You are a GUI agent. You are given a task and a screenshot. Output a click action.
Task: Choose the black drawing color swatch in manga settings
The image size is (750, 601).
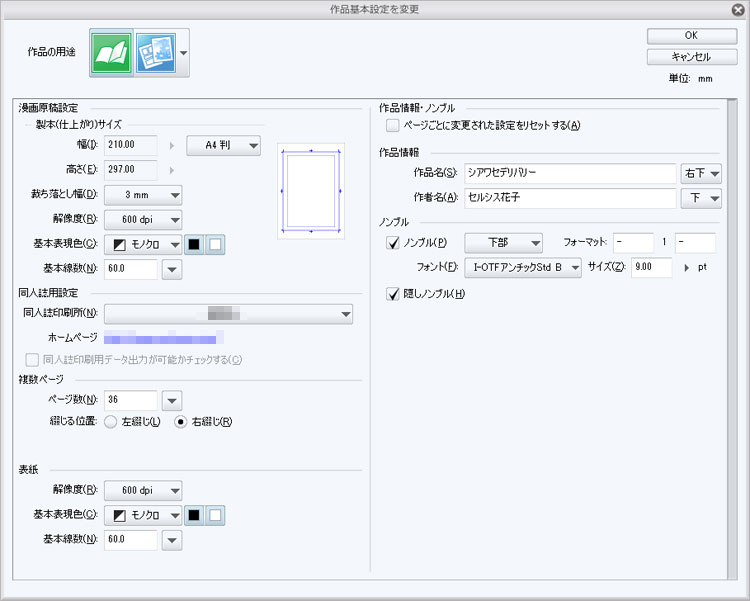[x=194, y=245]
